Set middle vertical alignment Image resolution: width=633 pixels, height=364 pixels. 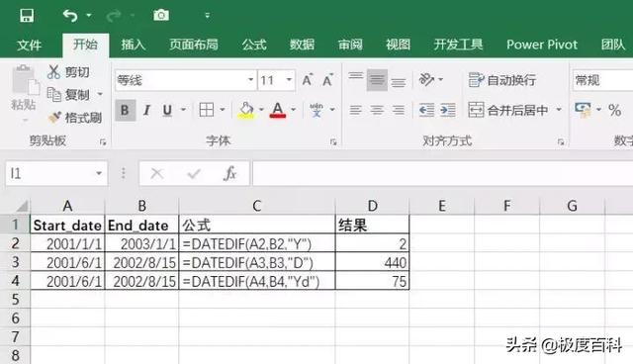tap(377, 80)
